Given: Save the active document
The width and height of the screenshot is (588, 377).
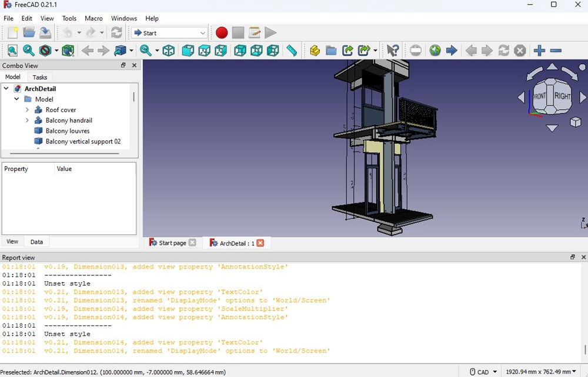Looking at the screenshot, I should point(45,33).
